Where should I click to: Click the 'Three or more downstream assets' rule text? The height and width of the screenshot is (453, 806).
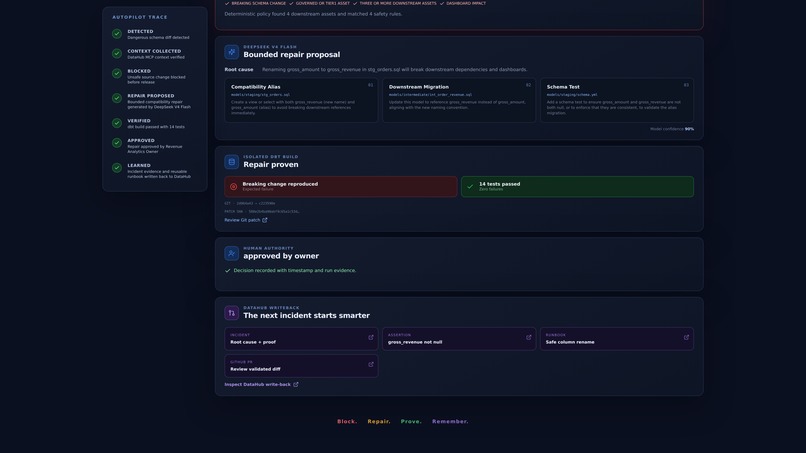coord(398,4)
